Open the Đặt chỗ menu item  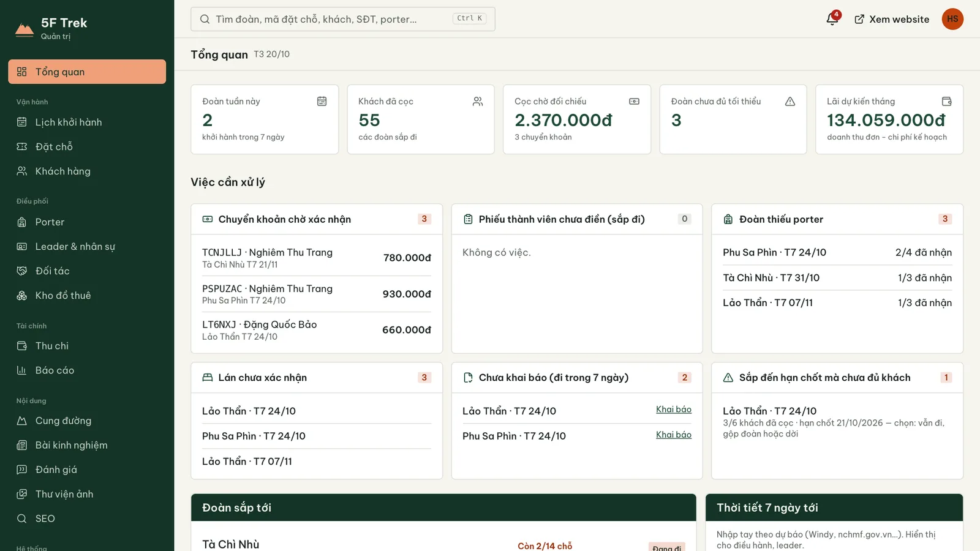[x=87, y=147]
